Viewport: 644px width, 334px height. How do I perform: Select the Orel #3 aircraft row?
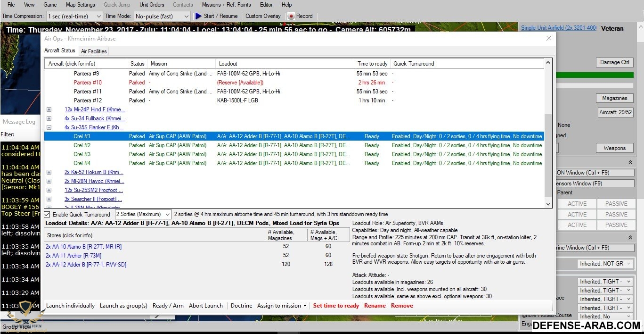pyautogui.click(x=82, y=154)
